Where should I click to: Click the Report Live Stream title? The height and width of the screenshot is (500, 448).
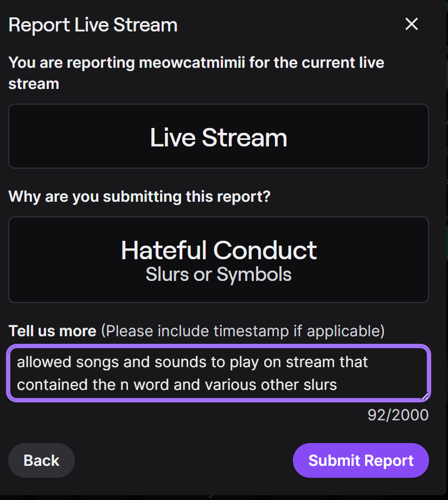point(93,25)
